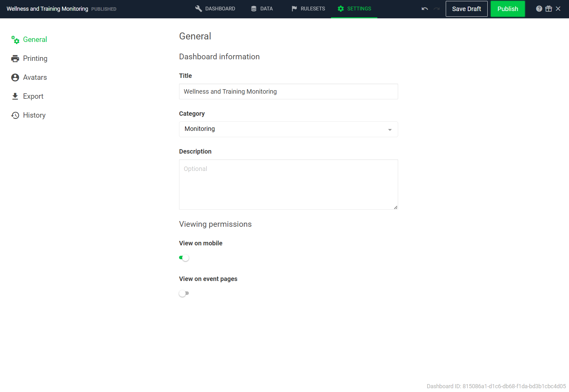Viewport: 569px width, 392px height.
Task: Click the Description resize handle corner
Action: pos(396,208)
